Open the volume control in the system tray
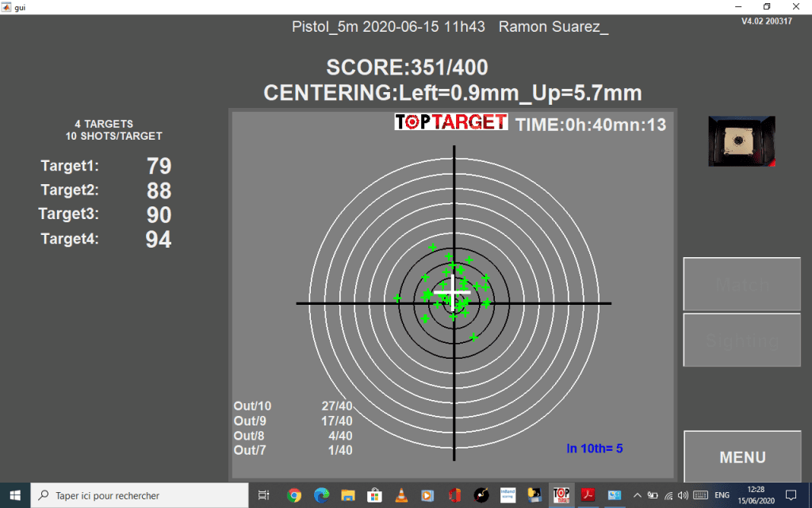 click(683, 495)
